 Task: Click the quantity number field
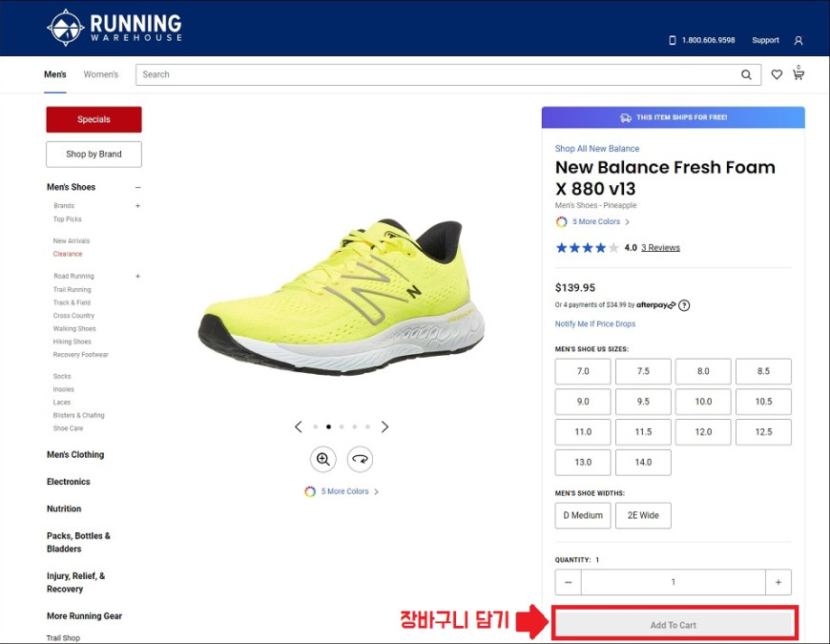pos(674,582)
